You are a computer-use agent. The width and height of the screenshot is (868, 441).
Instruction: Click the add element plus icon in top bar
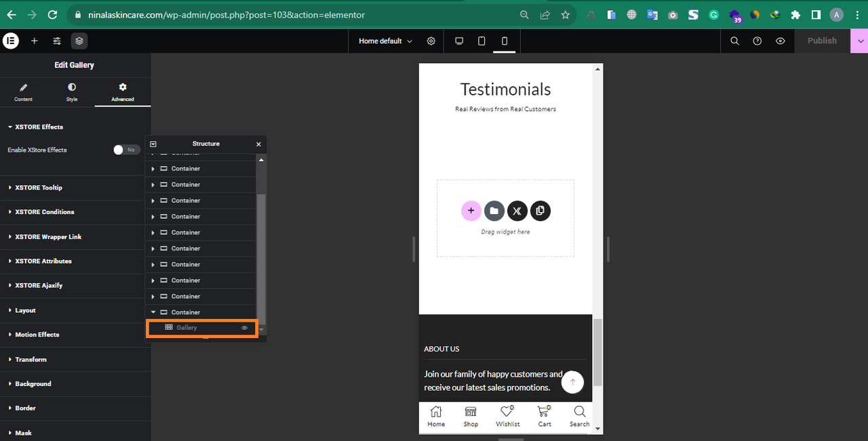click(35, 41)
